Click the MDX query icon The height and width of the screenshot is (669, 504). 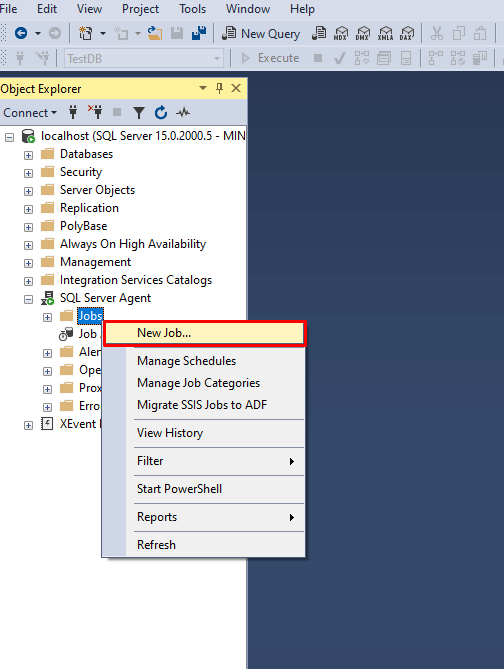341,33
